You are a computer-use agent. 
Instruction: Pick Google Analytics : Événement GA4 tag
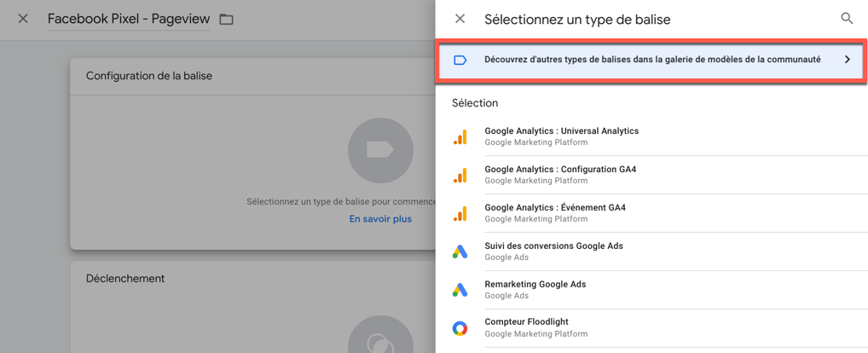pos(554,208)
